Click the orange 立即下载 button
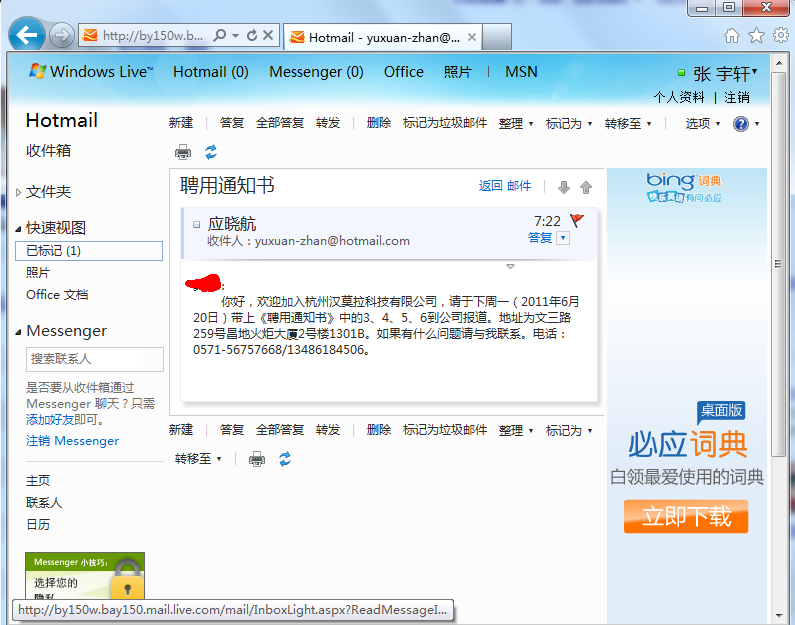The height and width of the screenshot is (625, 795). click(x=686, y=517)
